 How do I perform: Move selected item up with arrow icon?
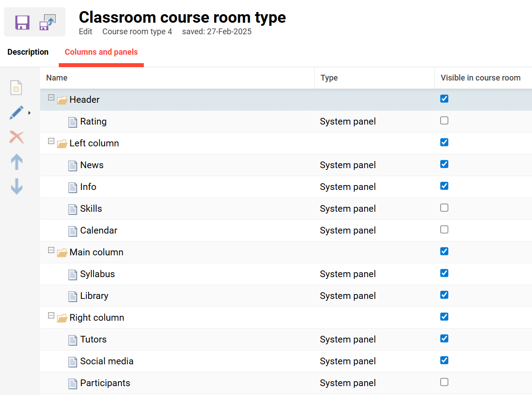pyautogui.click(x=16, y=162)
